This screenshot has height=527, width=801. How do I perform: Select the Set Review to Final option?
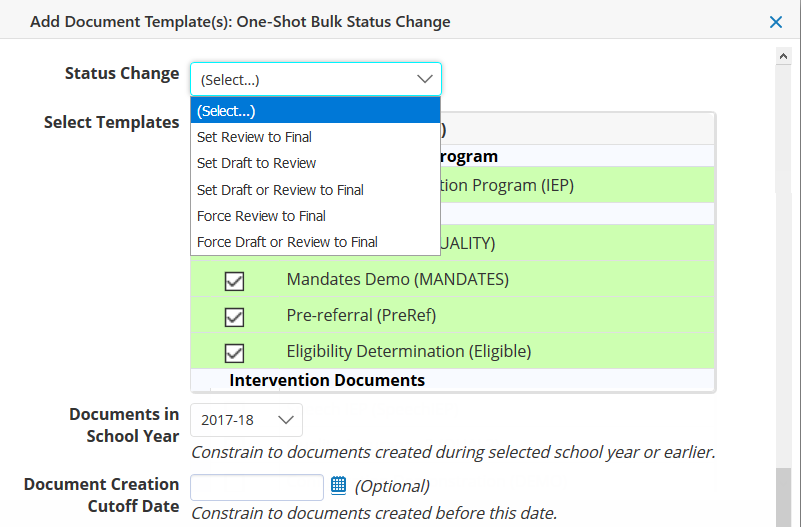tap(254, 137)
